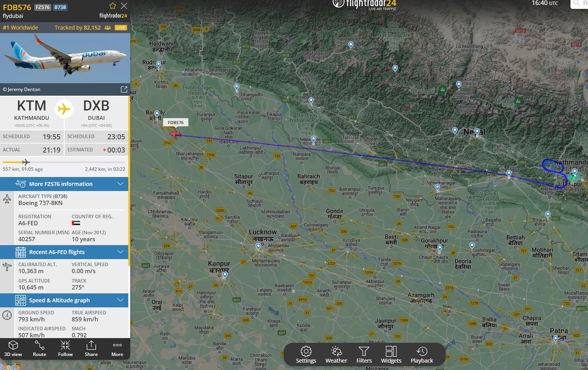Open the More options menu
588x370 pixels.
tap(117, 349)
